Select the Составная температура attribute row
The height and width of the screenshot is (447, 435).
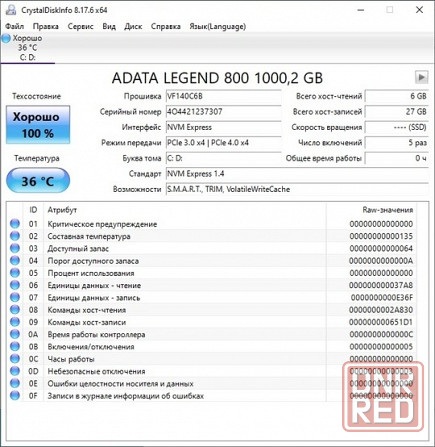(x=211, y=236)
